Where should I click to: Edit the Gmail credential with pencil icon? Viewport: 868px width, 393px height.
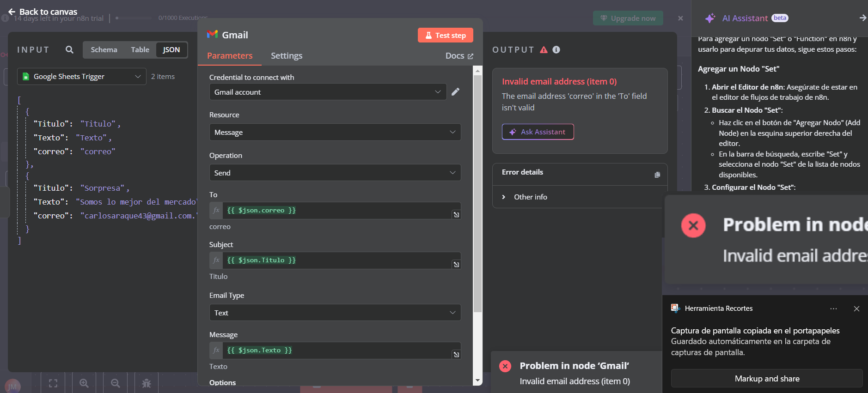456,92
